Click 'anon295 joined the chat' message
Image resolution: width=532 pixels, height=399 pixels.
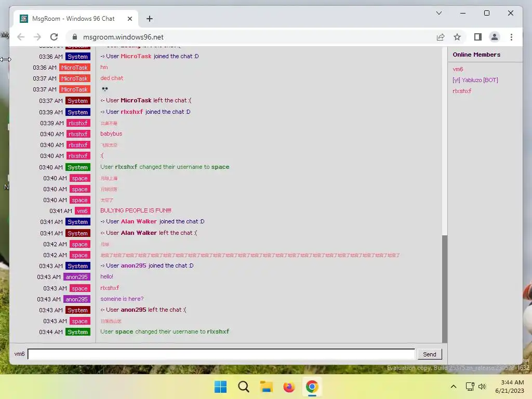(x=147, y=265)
